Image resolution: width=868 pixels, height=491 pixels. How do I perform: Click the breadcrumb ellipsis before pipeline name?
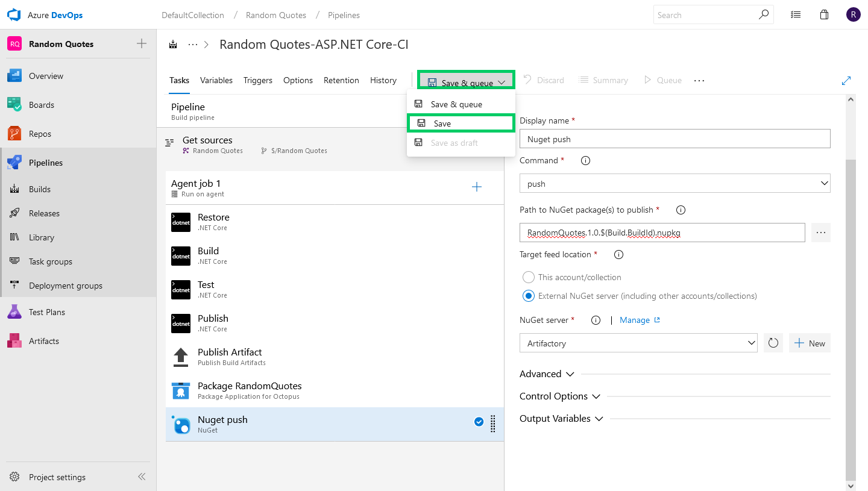[193, 45]
